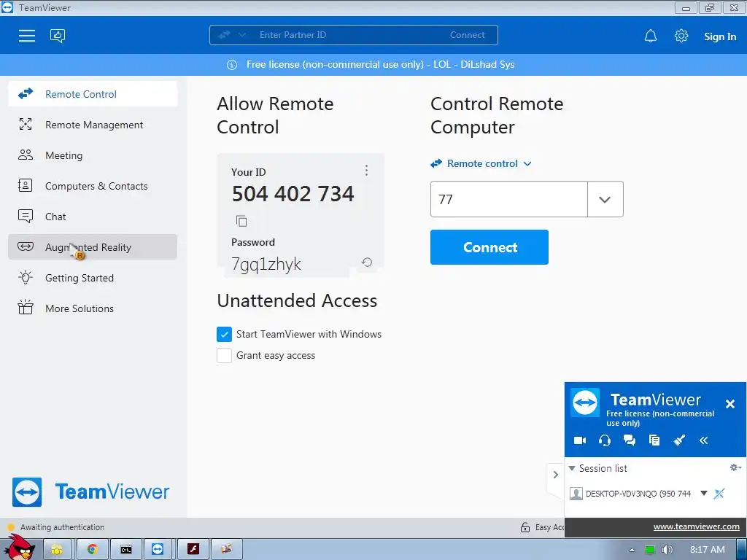
Task: Open session list settings gear
Action: point(735,467)
